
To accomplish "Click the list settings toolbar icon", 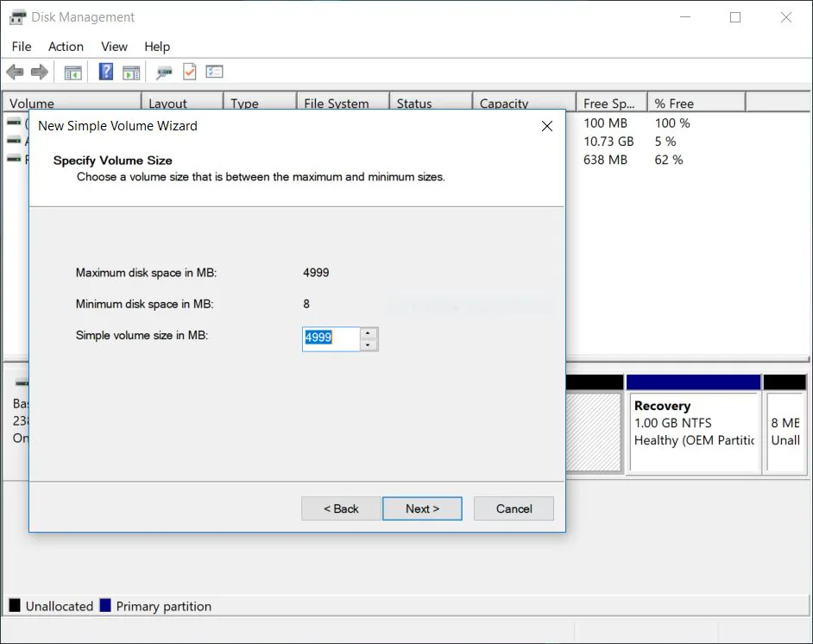I will pos(214,72).
